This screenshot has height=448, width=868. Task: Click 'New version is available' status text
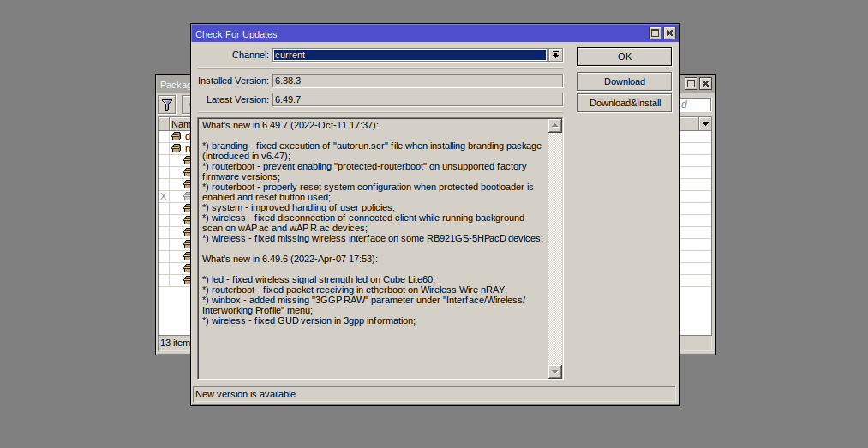coord(245,394)
